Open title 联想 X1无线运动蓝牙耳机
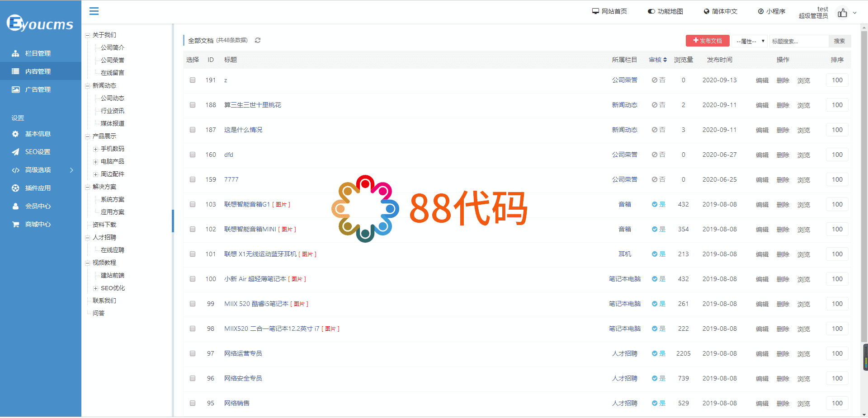Screen dimensions: 868x418 pos(260,254)
